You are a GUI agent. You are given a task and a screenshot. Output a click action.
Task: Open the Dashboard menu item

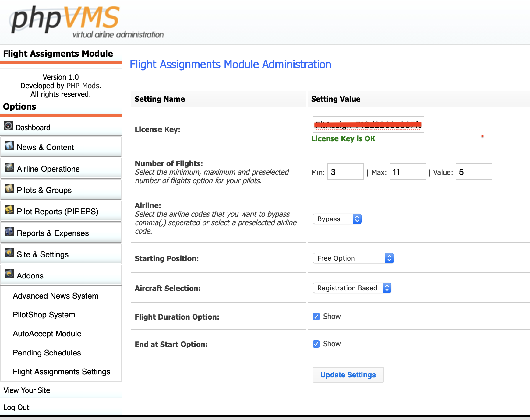[61, 127]
